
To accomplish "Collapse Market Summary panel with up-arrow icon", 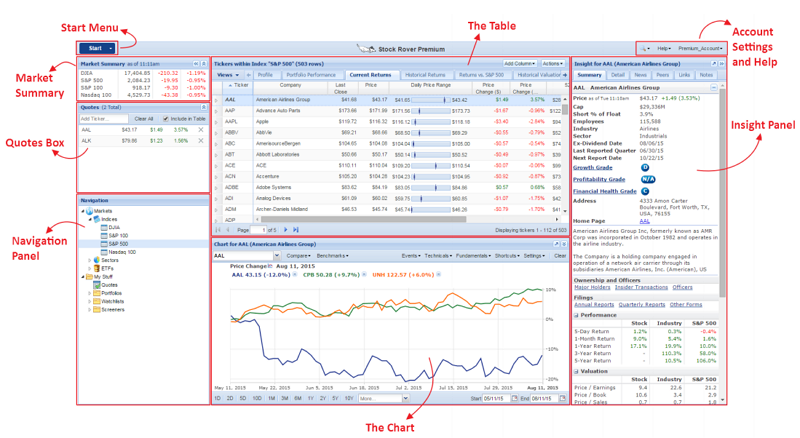I will tap(204, 64).
